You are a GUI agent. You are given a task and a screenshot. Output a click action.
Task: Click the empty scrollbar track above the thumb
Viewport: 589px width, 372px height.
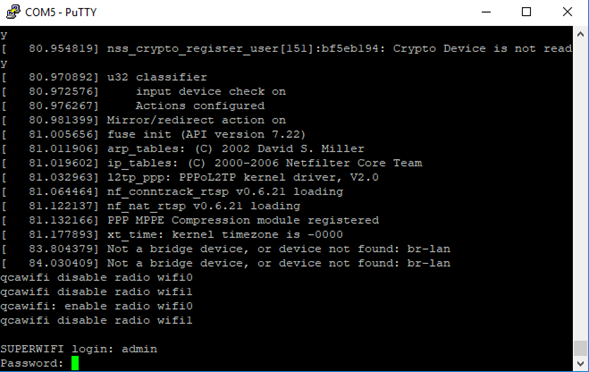[x=580, y=191]
